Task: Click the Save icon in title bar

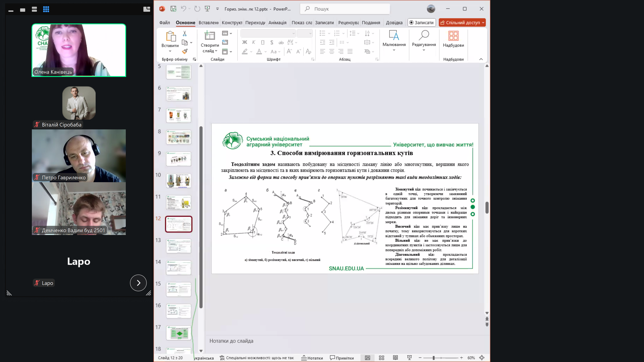Action: click(x=173, y=9)
